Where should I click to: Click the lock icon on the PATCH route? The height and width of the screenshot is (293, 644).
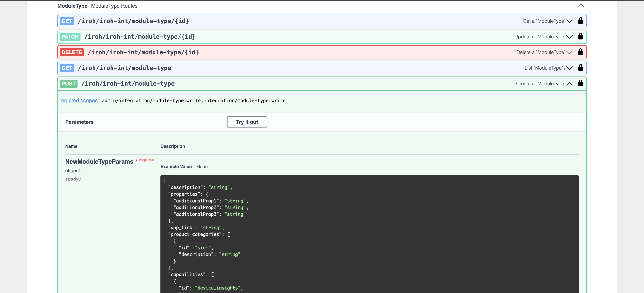tap(580, 36)
